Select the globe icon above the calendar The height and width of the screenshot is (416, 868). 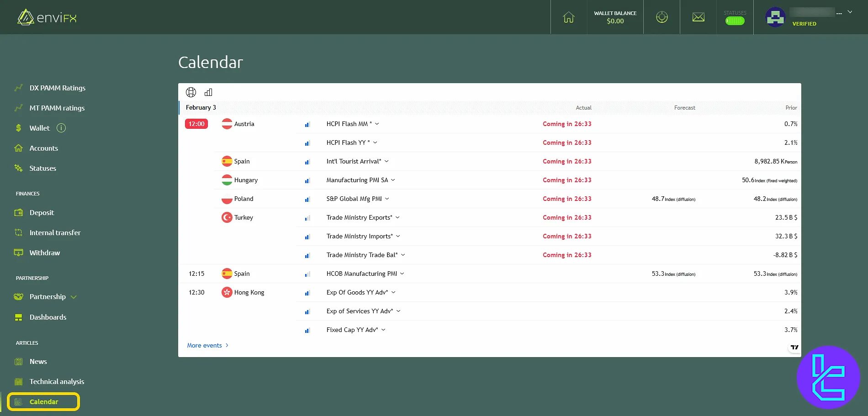191,92
